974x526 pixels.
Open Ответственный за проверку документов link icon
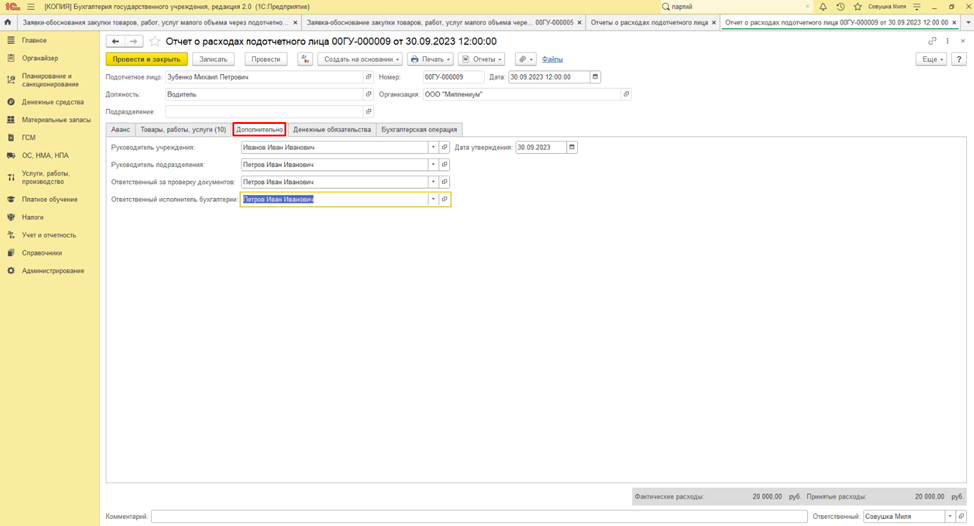tap(444, 182)
